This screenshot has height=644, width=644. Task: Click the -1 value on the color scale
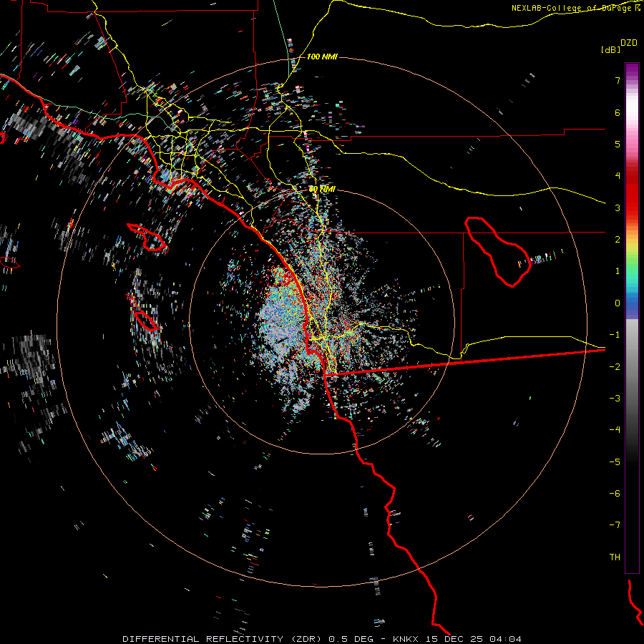click(x=615, y=335)
